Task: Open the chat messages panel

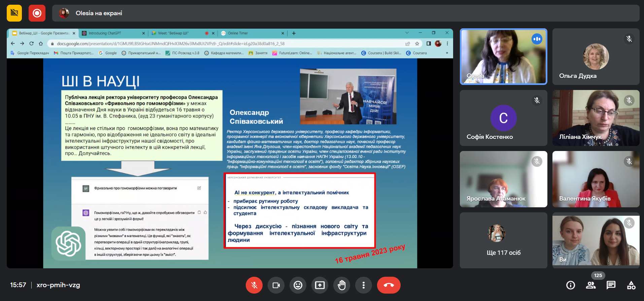Action: pyautogui.click(x=611, y=285)
